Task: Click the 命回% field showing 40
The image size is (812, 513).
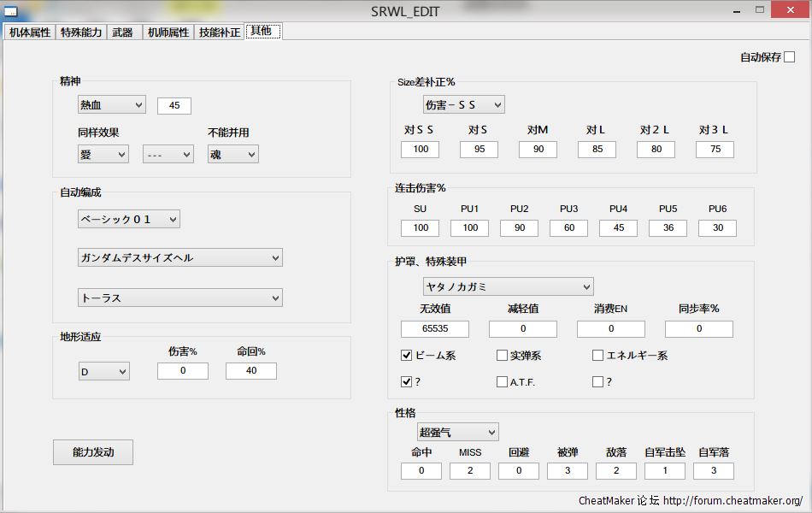Action: tap(250, 370)
